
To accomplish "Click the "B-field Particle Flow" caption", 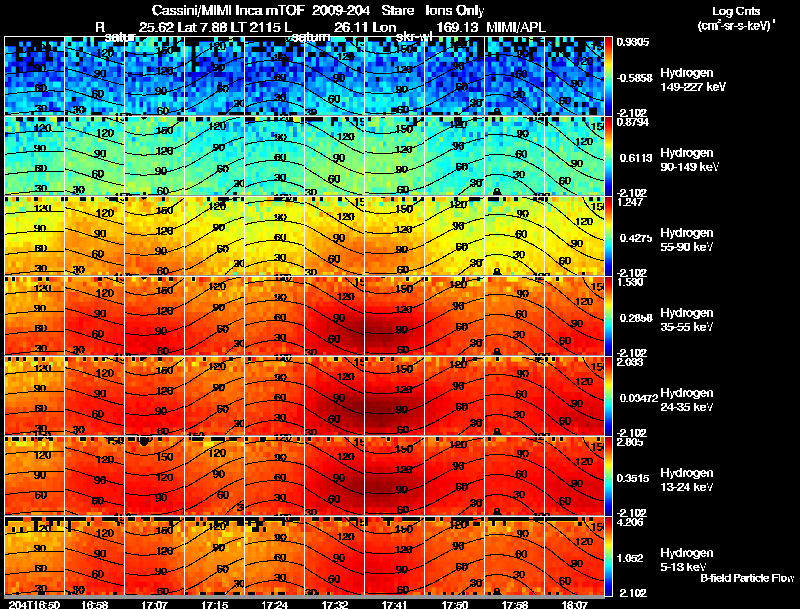I will pyautogui.click(x=747, y=578).
